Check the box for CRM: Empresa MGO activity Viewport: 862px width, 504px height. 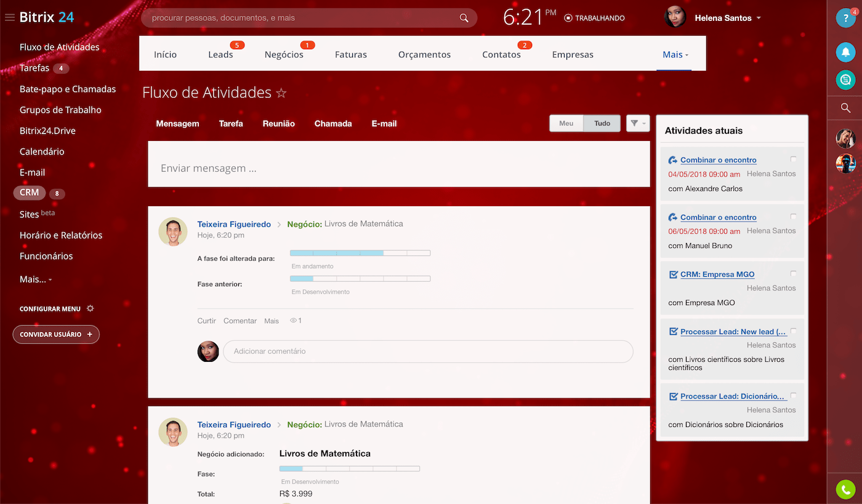tap(793, 274)
